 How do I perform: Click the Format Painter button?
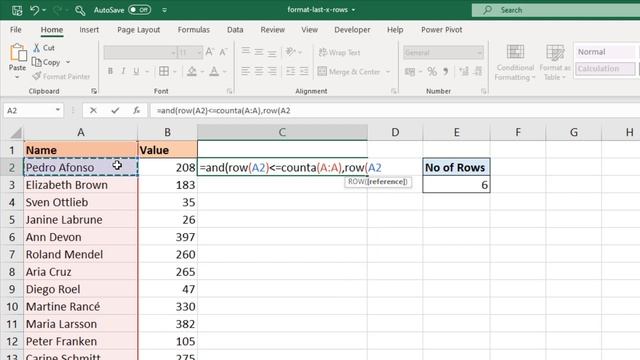[x=61, y=76]
